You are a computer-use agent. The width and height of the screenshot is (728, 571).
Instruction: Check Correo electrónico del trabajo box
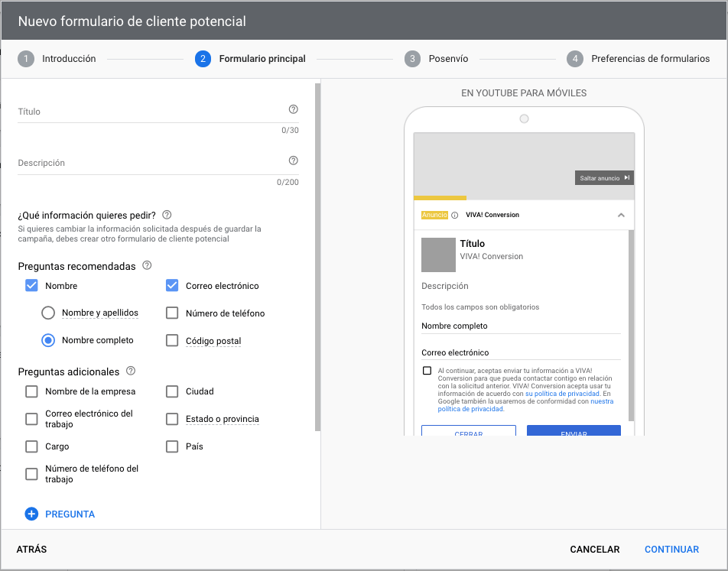point(31,419)
